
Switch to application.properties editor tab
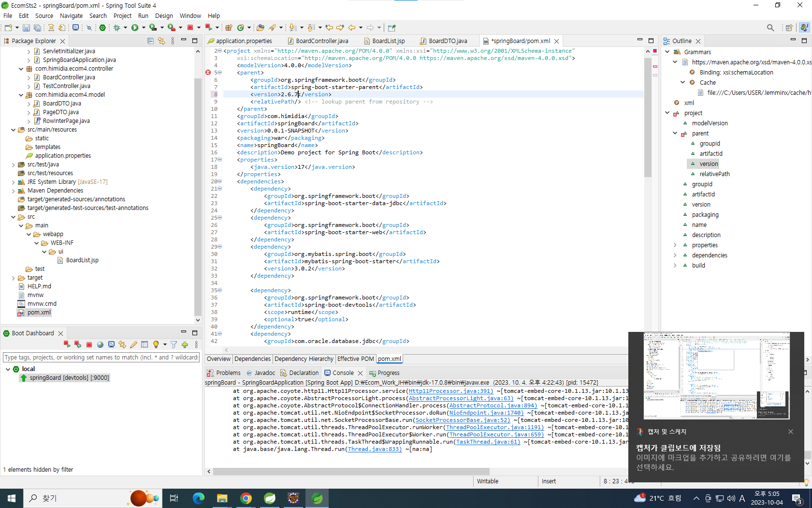coord(240,41)
